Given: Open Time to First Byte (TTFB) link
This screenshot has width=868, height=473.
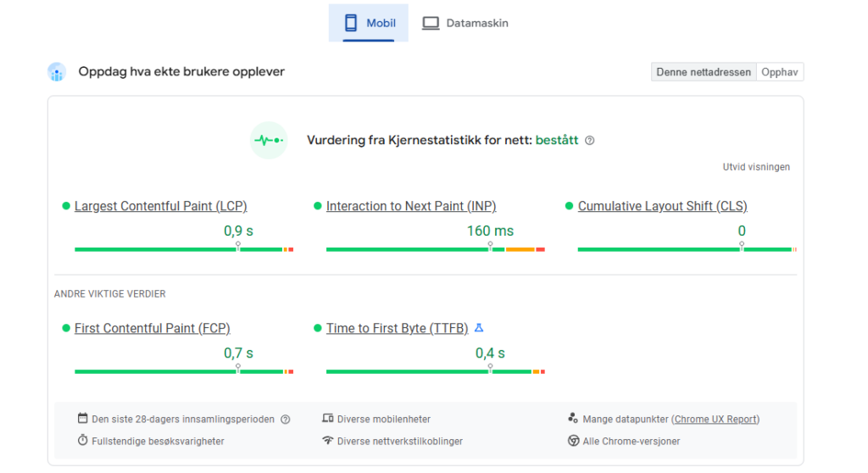Looking at the screenshot, I should pyautogui.click(x=397, y=328).
